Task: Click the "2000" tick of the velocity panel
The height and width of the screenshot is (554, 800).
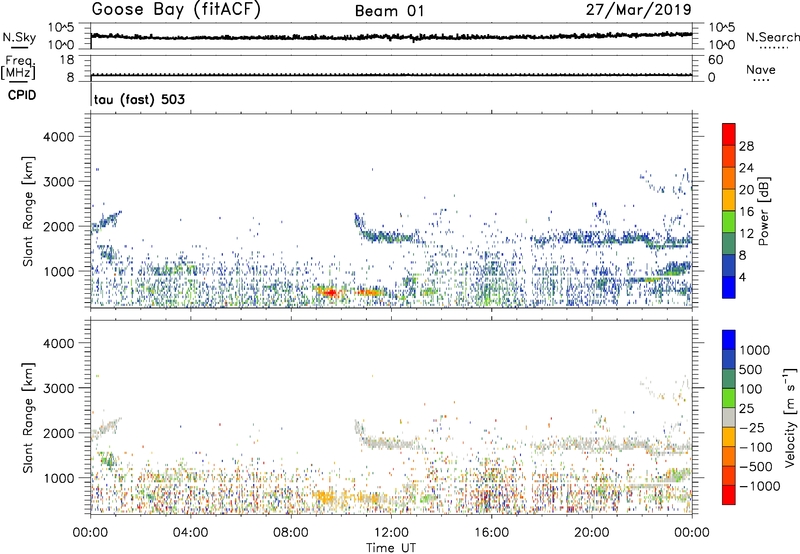Action: tap(59, 433)
